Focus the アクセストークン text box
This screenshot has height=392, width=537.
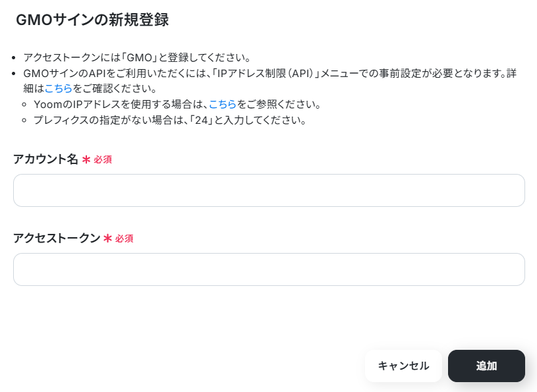pyautogui.click(x=269, y=269)
